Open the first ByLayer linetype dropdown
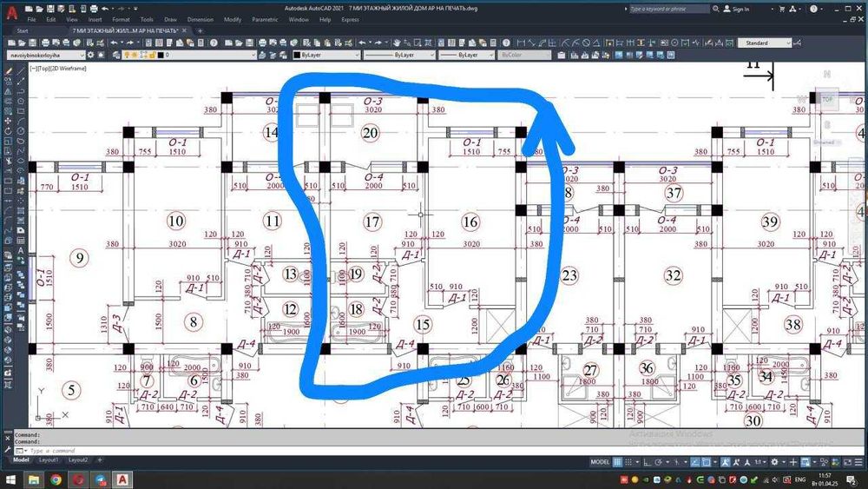The image size is (868, 489). 399,55
